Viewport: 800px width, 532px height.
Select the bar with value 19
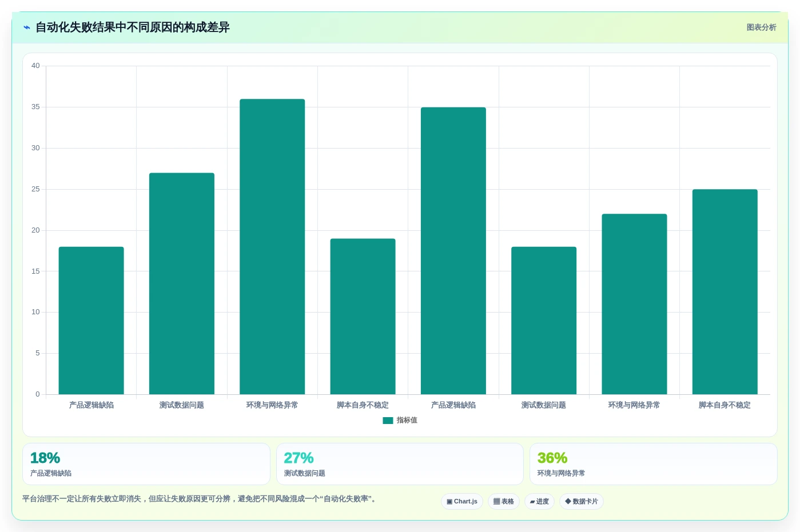[x=363, y=317]
